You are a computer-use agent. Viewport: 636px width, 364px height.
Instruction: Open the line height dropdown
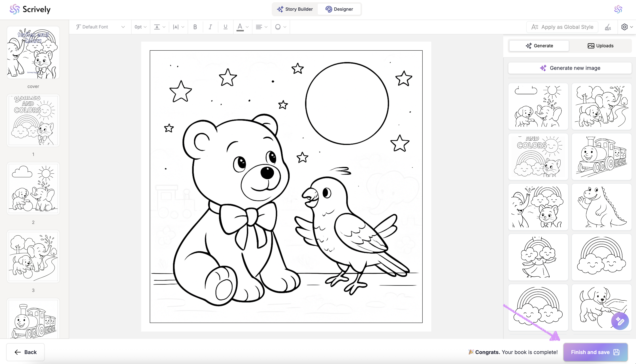pyautogui.click(x=159, y=27)
